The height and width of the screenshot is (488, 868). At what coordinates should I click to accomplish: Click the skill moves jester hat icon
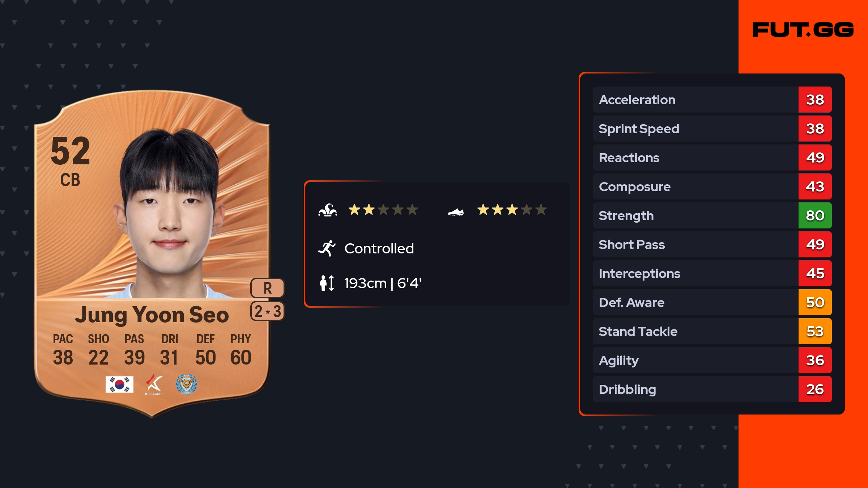tap(328, 210)
